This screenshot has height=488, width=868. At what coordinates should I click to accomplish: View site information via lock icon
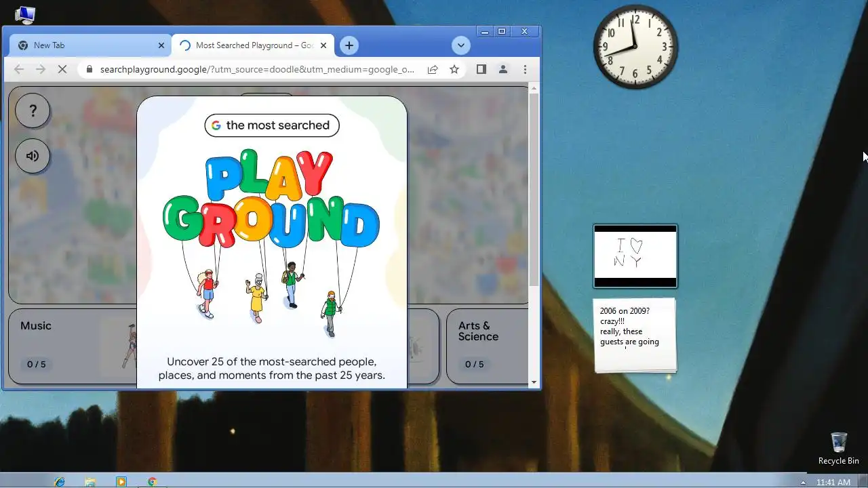pos(89,69)
